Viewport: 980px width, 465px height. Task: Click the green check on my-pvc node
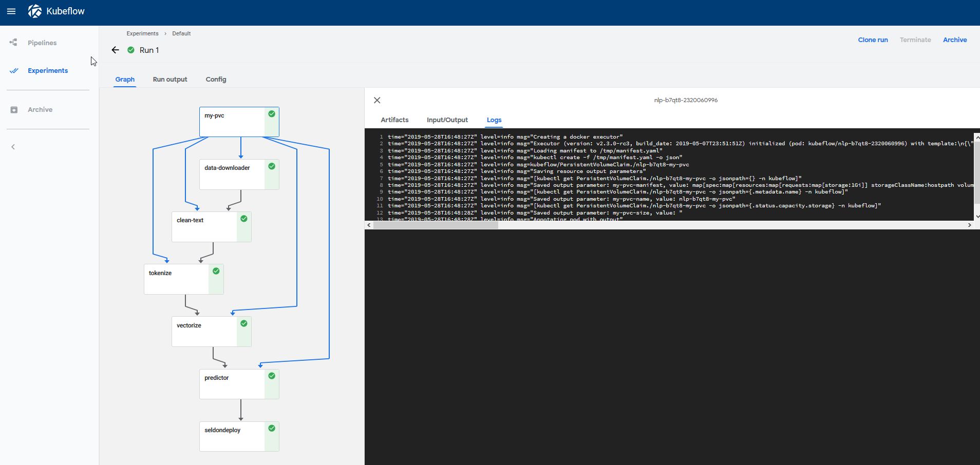(272, 113)
